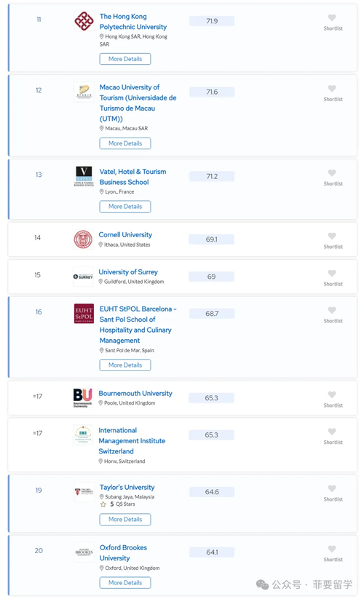The width and height of the screenshot is (364, 599).
Task: Open More Details for Hong Kong Polytechnic
Action: [x=125, y=59]
